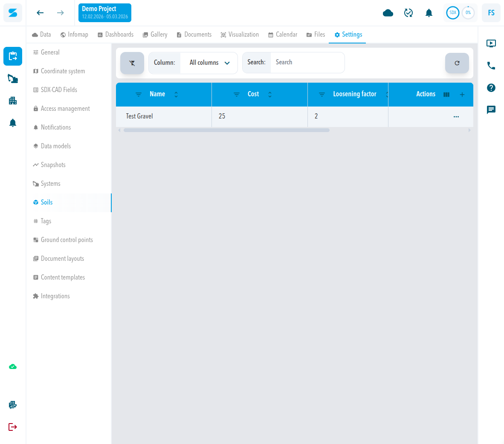Screen dimensions: 504x444
Task: Open the Test Gravel row actions menu
Action: click(x=456, y=117)
